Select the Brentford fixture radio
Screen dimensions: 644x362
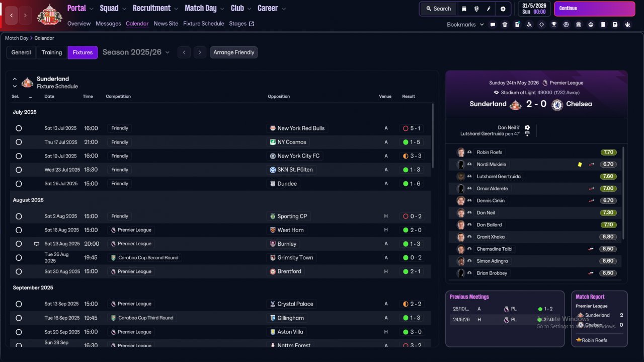point(19,271)
